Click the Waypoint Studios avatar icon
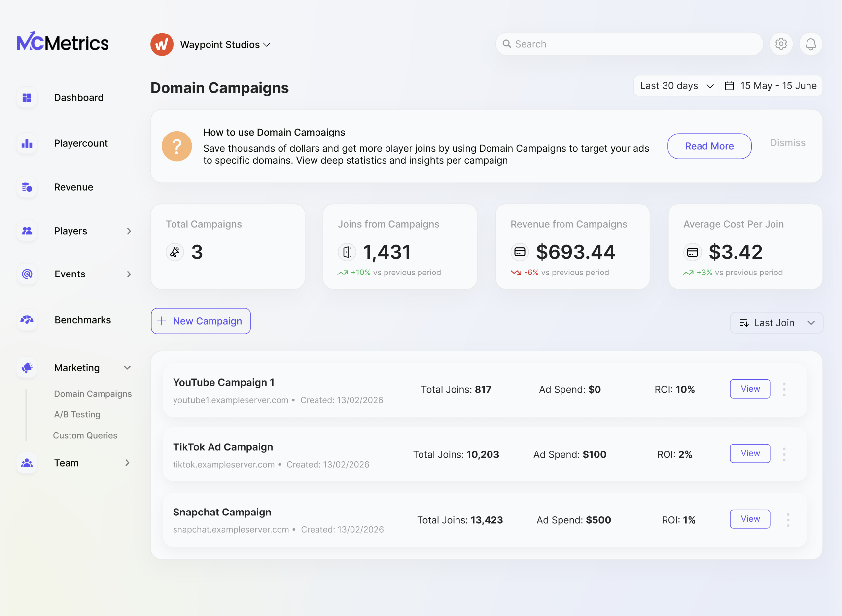Viewport: 842px width, 616px height. pos(162,44)
